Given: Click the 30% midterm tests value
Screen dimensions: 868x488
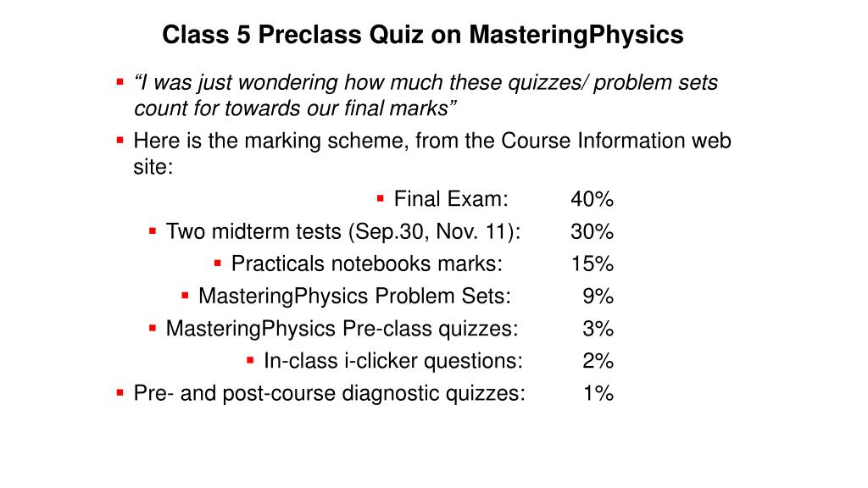Looking at the screenshot, I should pos(592,231).
